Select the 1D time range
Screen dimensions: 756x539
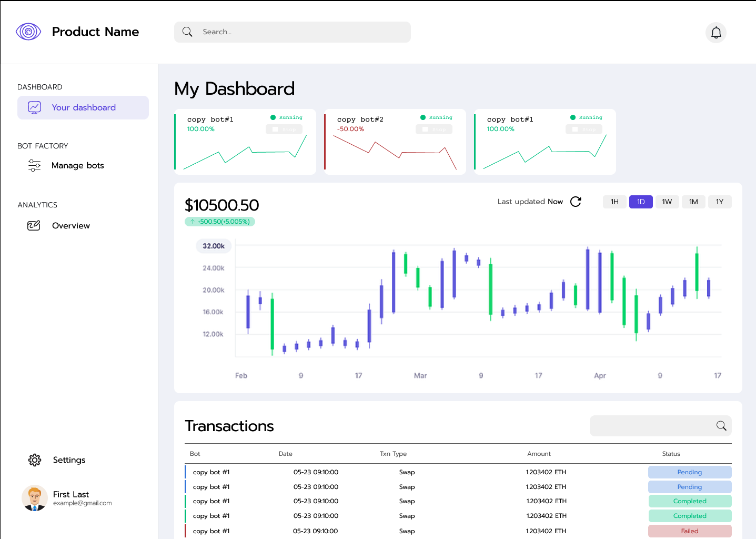click(641, 202)
